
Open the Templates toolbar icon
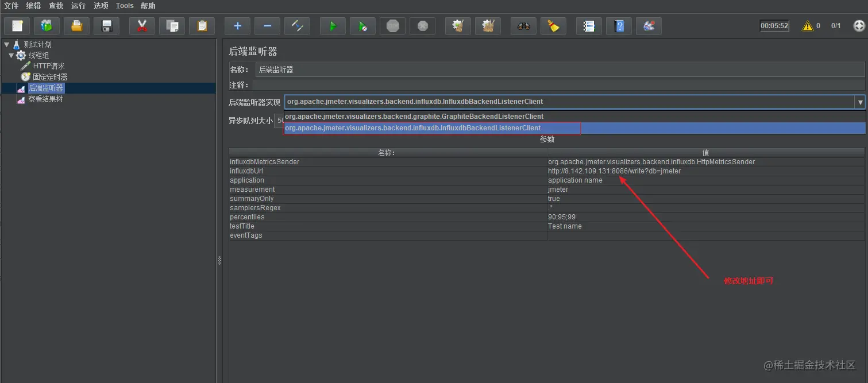[x=47, y=26]
